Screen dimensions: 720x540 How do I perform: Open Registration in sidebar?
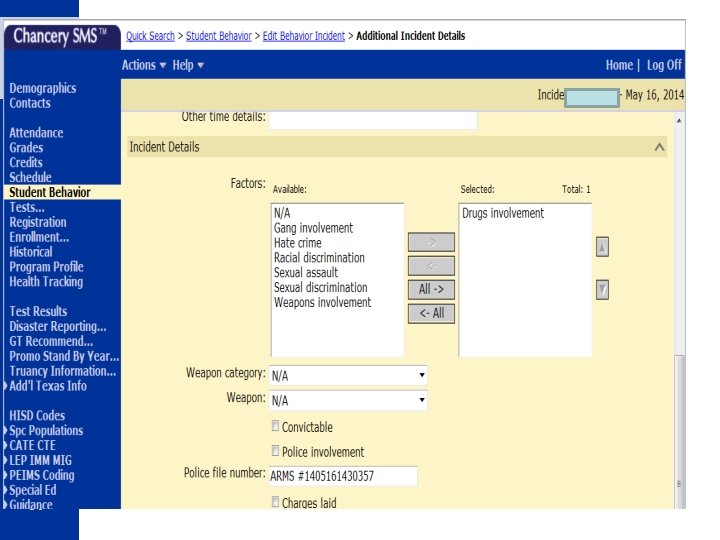38,222
